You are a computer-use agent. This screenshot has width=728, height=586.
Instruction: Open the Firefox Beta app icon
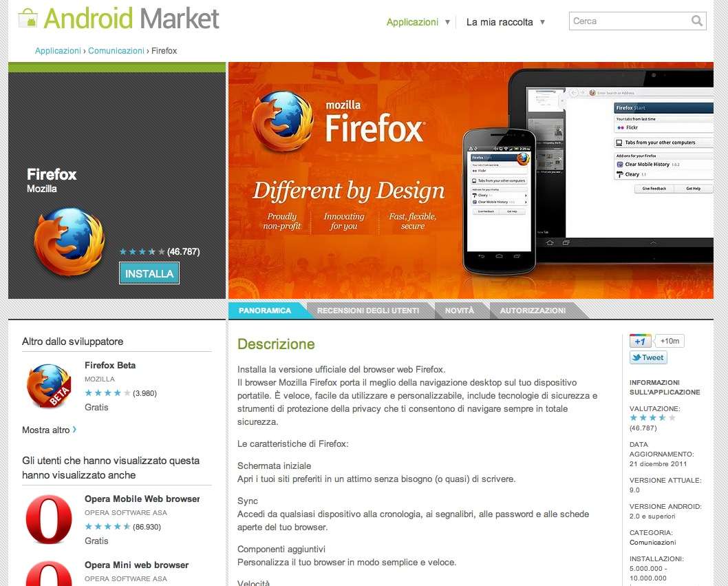pos(49,386)
